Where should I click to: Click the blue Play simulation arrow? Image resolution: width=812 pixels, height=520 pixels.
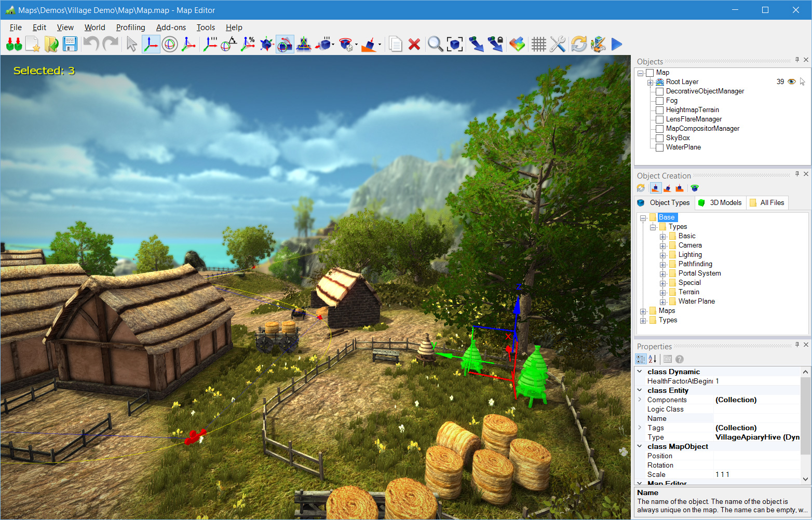[616, 45]
